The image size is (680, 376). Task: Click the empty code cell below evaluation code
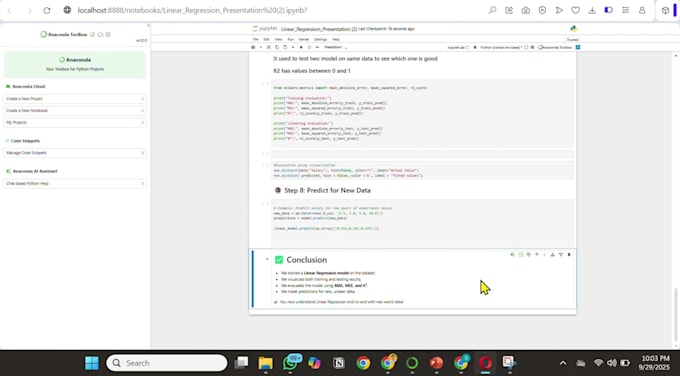point(422,154)
